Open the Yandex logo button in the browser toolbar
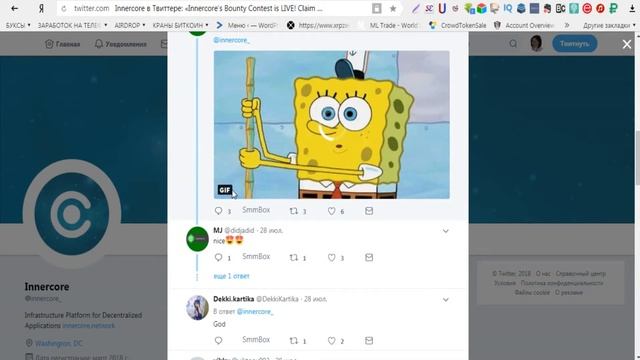 coord(41,8)
